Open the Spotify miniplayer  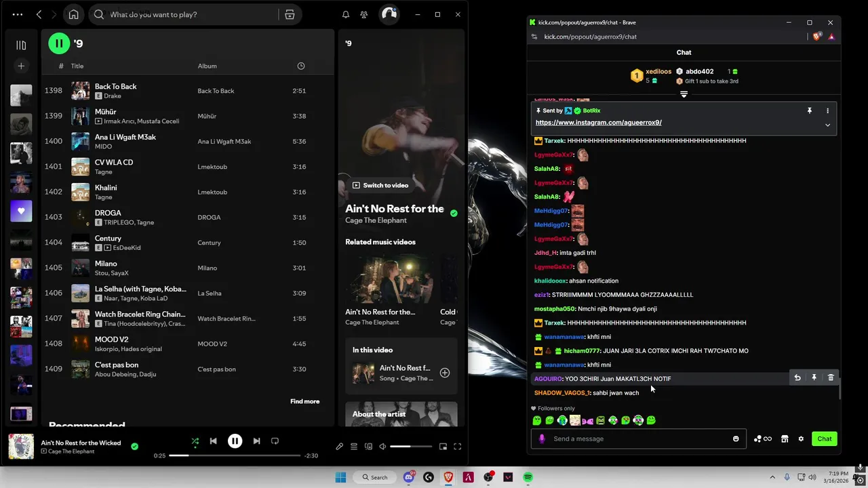point(443,447)
